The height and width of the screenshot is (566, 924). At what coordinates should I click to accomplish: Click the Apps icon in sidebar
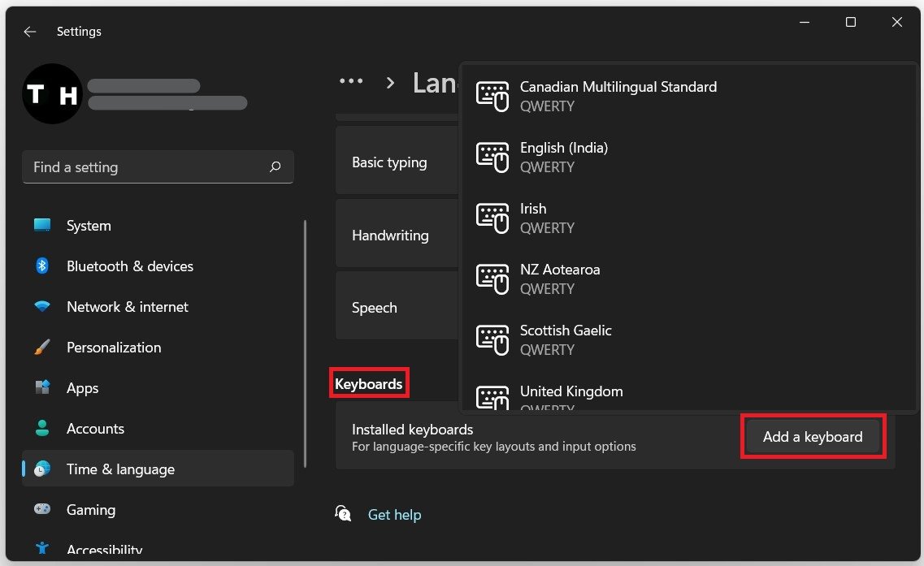(42, 388)
